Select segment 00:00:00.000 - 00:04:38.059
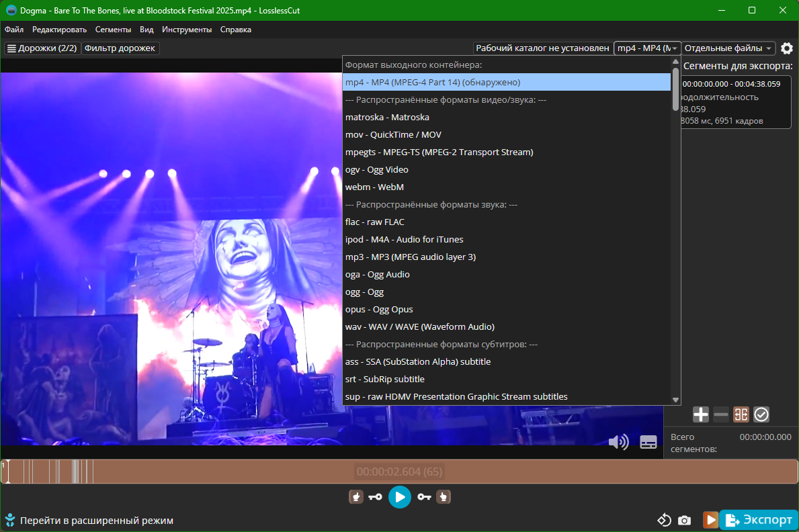This screenshot has height=532, width=799. (x=735, y=102)
